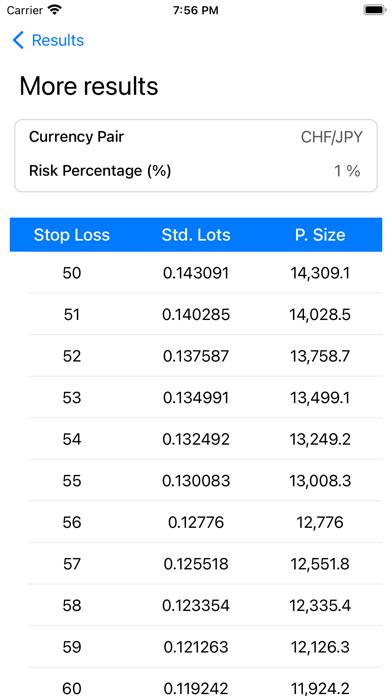Image resolution: width=392 pixels, height=696 pixels.
Task: Tap the Currency Pair label
Action: 76,137
